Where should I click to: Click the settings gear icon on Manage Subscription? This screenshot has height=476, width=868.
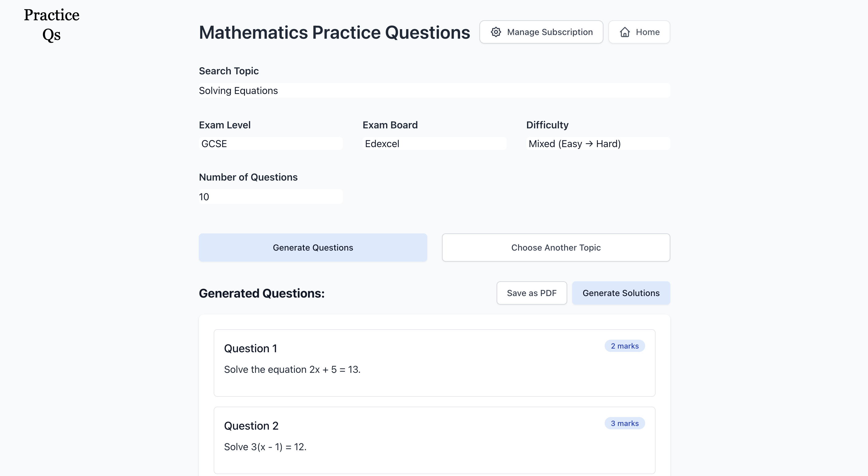[x=495, y=32]
